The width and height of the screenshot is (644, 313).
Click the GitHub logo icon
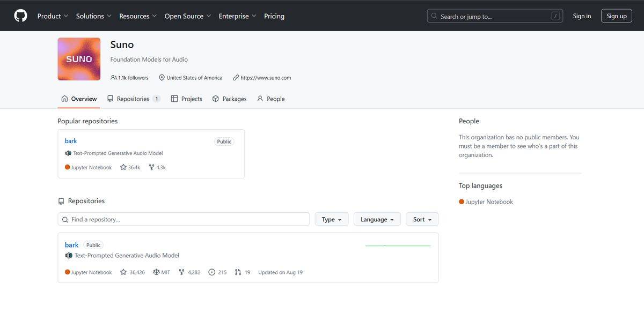coord(20,16)
